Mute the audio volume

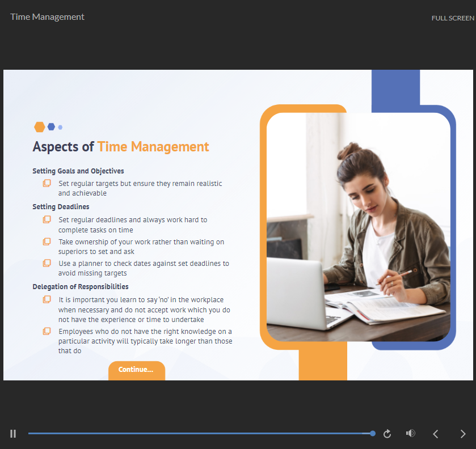(x=410, y=433)
